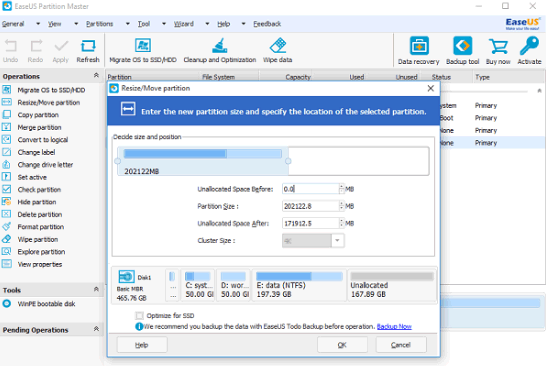Open dropdown arrow next to Wizard menu

click(x=207, y=24)
